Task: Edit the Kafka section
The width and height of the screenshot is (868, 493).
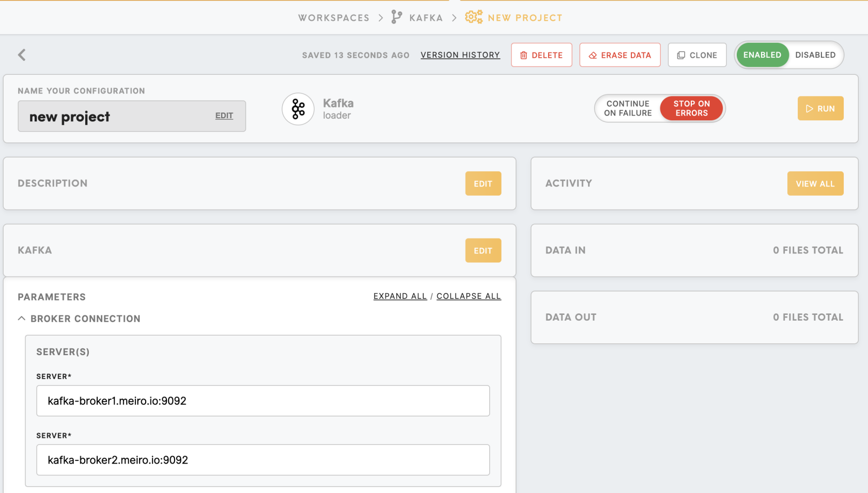Action: 483,250
